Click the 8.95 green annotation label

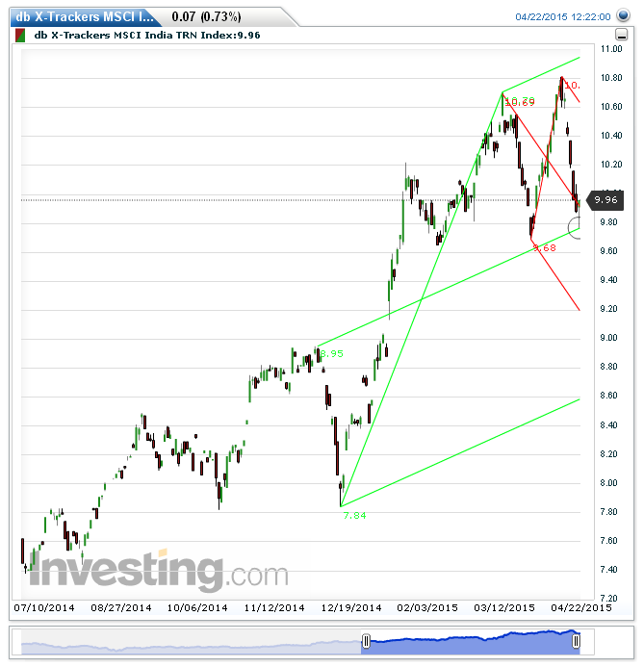(332, 354)
